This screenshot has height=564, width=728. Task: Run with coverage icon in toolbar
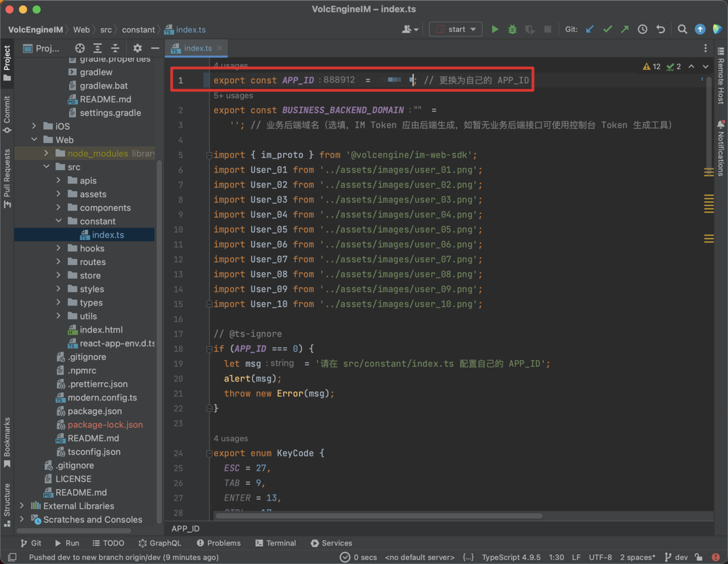point(530,30)
